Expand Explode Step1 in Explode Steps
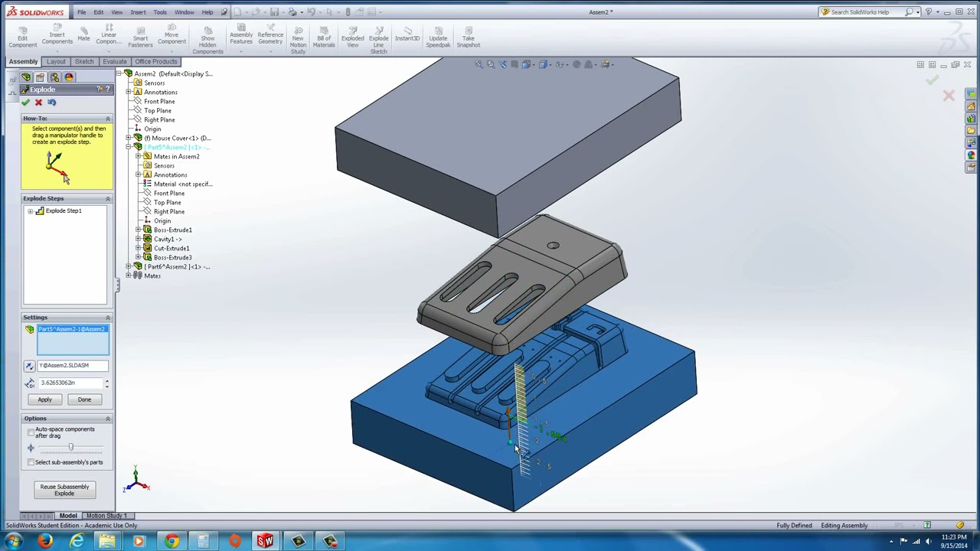This screenshot has width=980, height=551. (x=30, y=211)
